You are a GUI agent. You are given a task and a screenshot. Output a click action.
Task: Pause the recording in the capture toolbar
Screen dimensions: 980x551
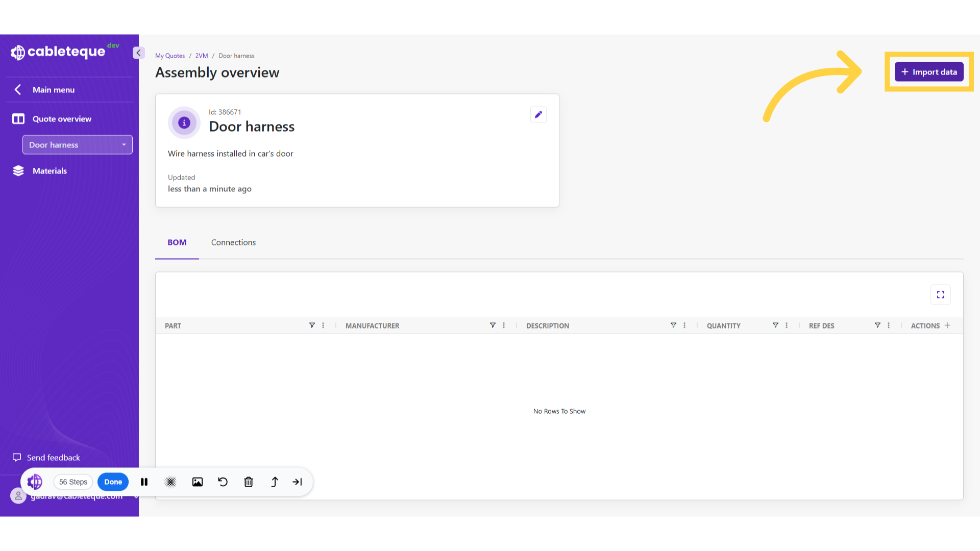click(144, 482)
